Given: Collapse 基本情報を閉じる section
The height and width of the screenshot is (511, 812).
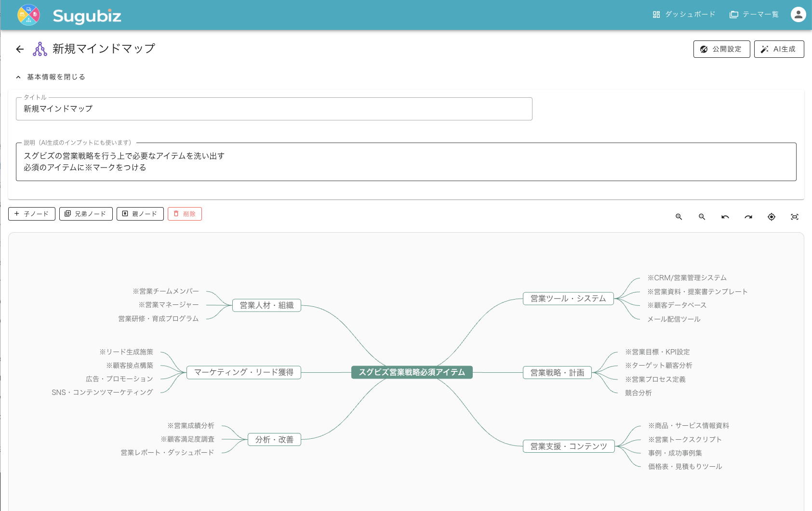Looking at the screenshot, I should [x=52, y=76].
